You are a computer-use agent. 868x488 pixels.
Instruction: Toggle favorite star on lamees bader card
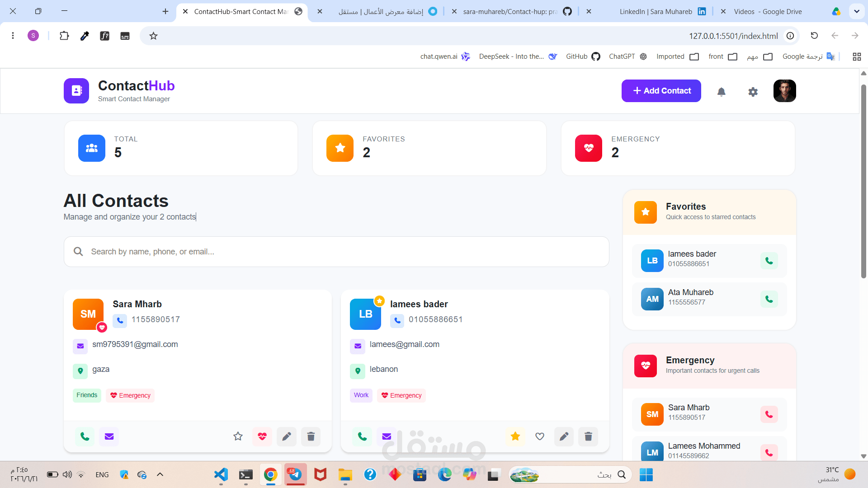tap(515, 436)
